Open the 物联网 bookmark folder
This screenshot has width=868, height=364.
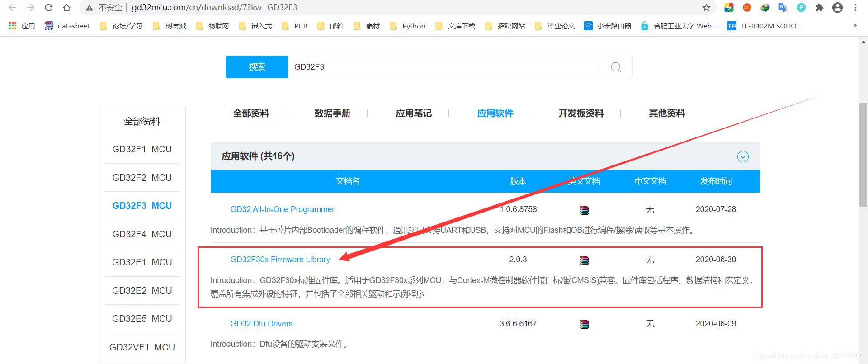click(x=212, y=26)
